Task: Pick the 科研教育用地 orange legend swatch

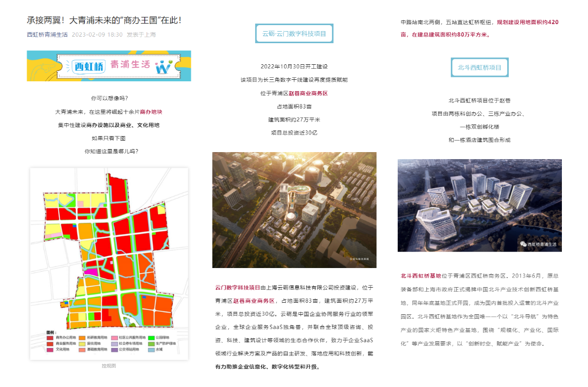Action: pyautogui.click(x=82, y=338)
